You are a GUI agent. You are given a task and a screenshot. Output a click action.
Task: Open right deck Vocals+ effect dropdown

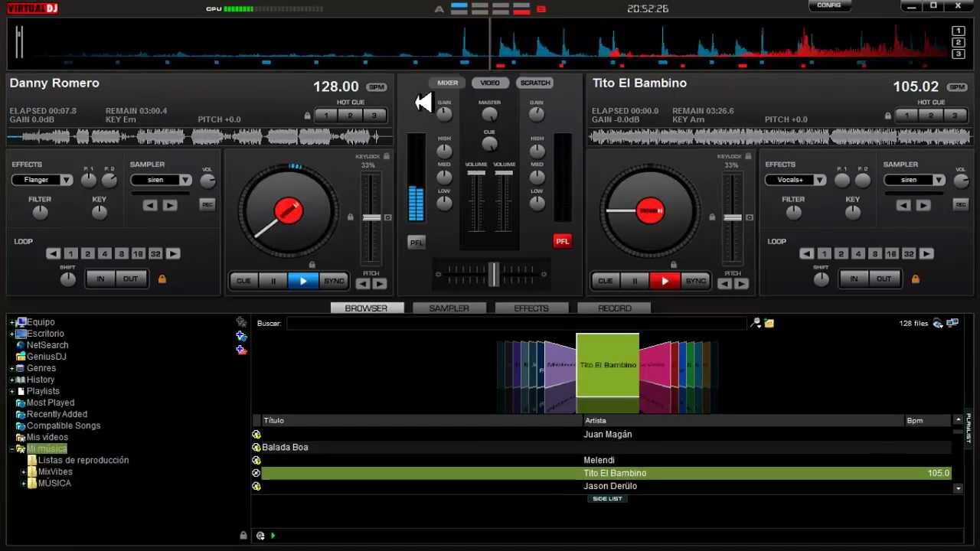[x=795, y=180]
